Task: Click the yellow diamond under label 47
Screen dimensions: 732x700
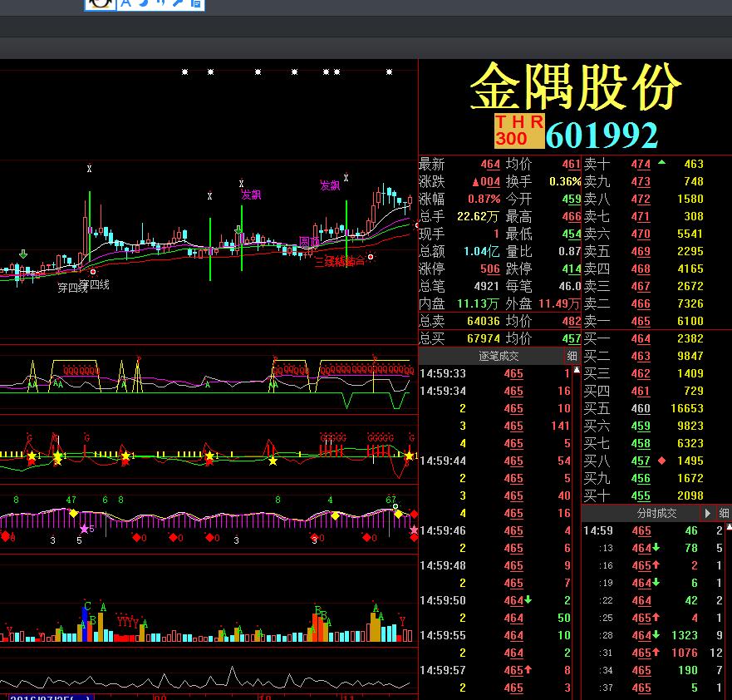Action: tap(73, 513)
